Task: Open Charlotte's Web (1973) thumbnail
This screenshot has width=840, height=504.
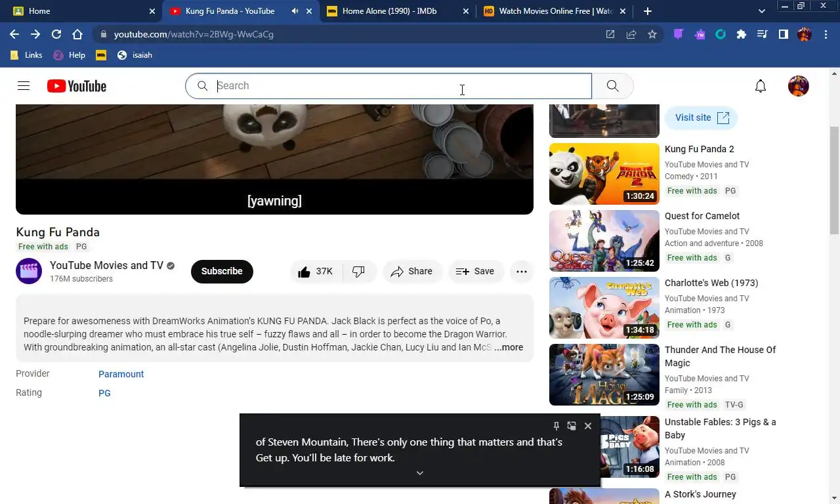Action: coord(604,308)
